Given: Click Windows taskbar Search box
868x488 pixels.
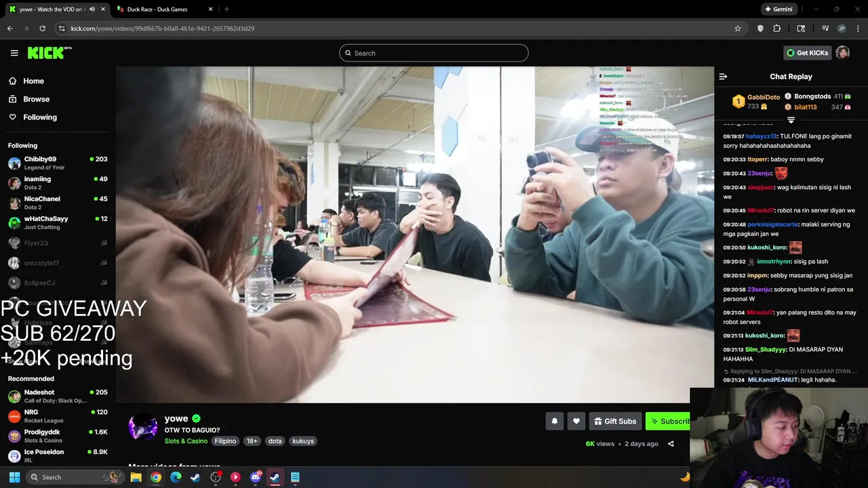Looking at the screenshot, I should click(x=75, y=477).
